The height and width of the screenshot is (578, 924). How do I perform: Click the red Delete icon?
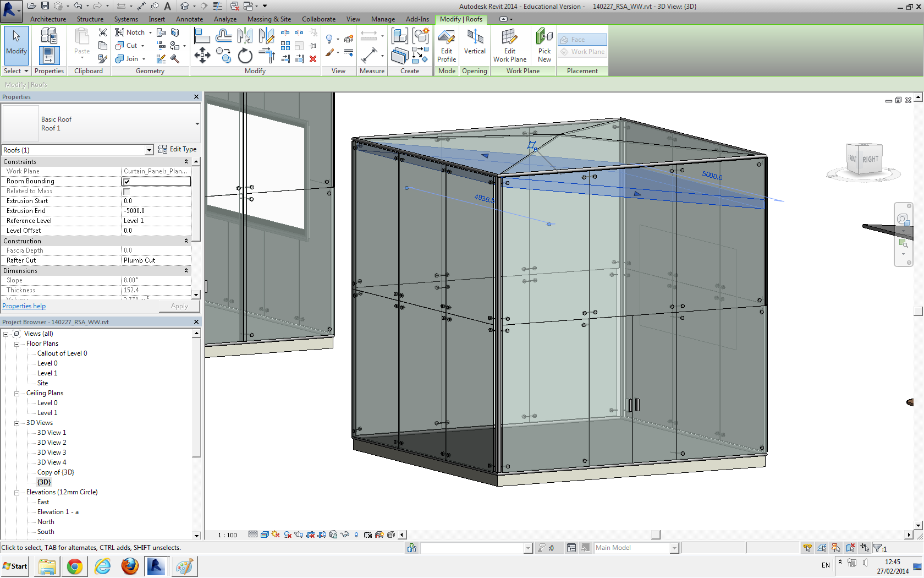click(x=313, y=59)
